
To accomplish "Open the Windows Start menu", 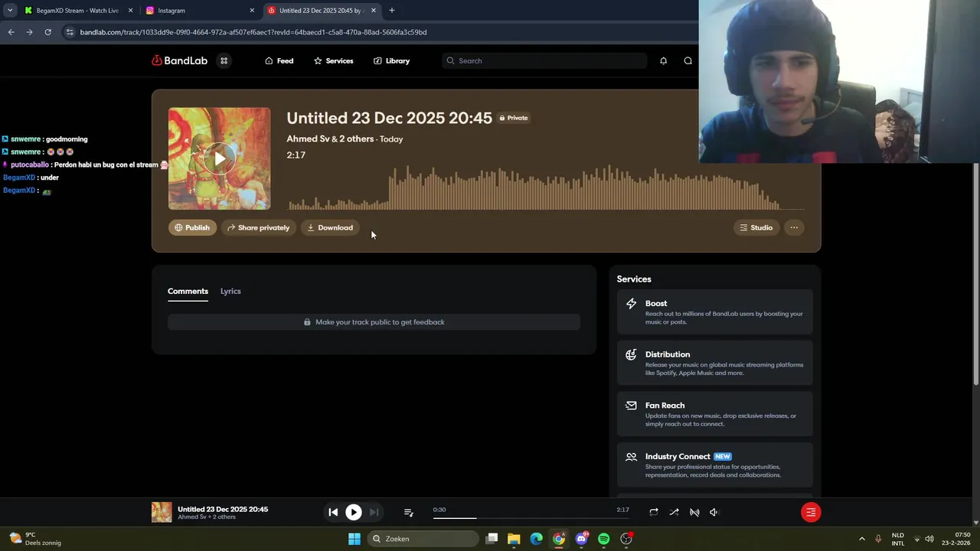I will [x=354, y=539].
